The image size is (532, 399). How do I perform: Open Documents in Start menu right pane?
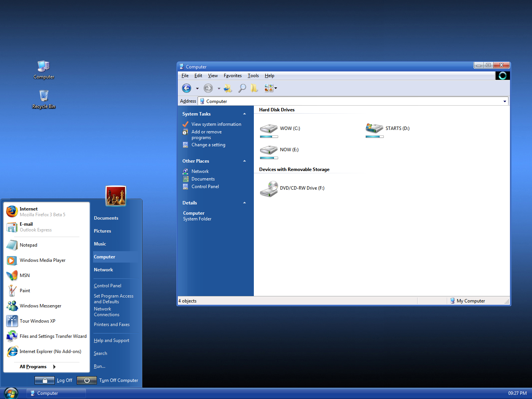(106, 218)
